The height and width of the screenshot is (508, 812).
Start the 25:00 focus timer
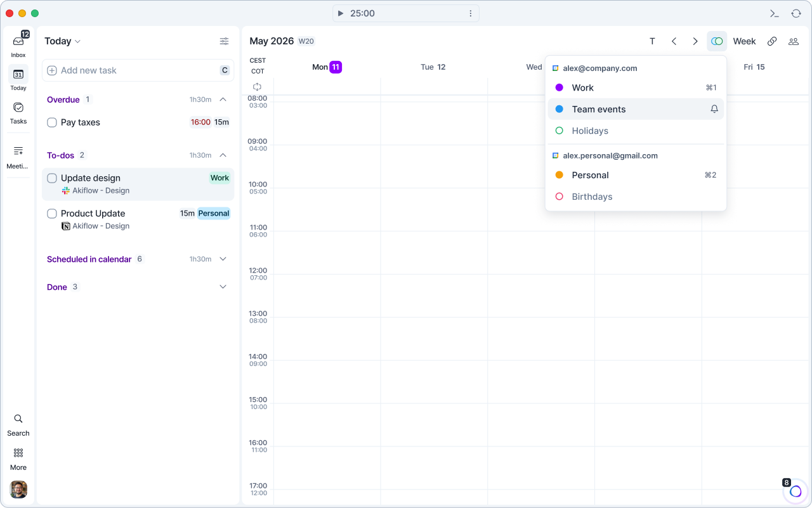pos(341,13)
